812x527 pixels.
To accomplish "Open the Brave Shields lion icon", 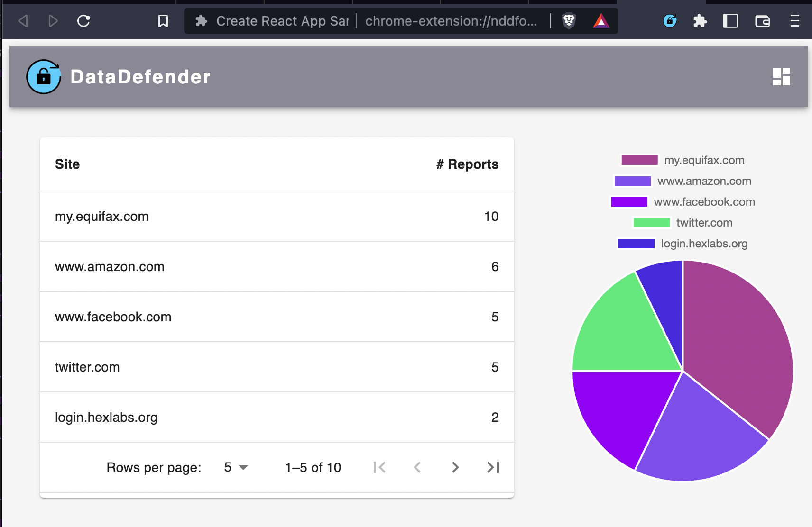I will (x=569, y=21).
